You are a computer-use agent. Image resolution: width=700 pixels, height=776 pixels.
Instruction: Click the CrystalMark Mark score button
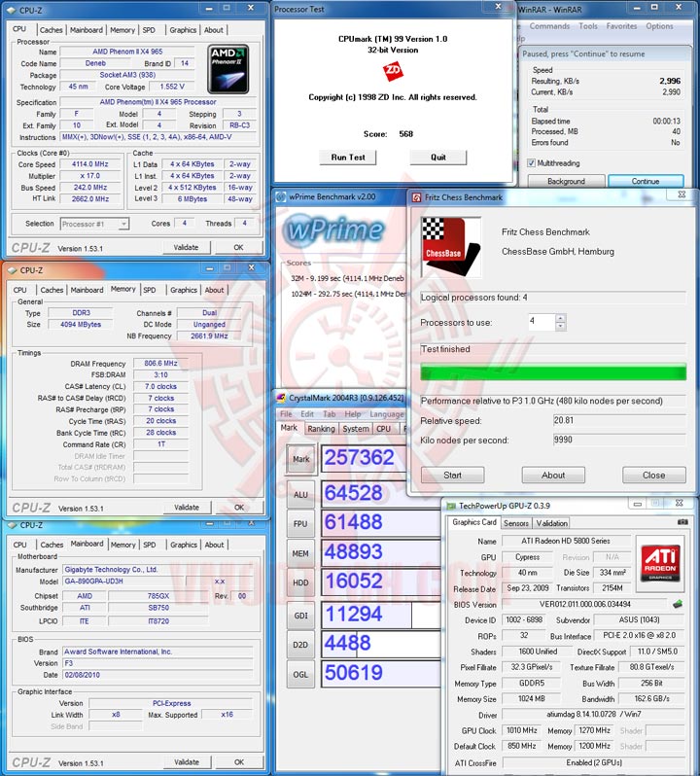300,459
